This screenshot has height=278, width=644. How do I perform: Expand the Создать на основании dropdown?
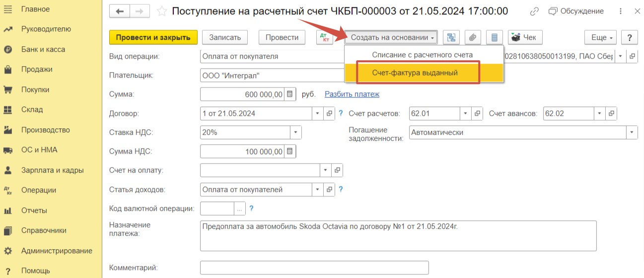pyautogui.click(x=391, y=37)
